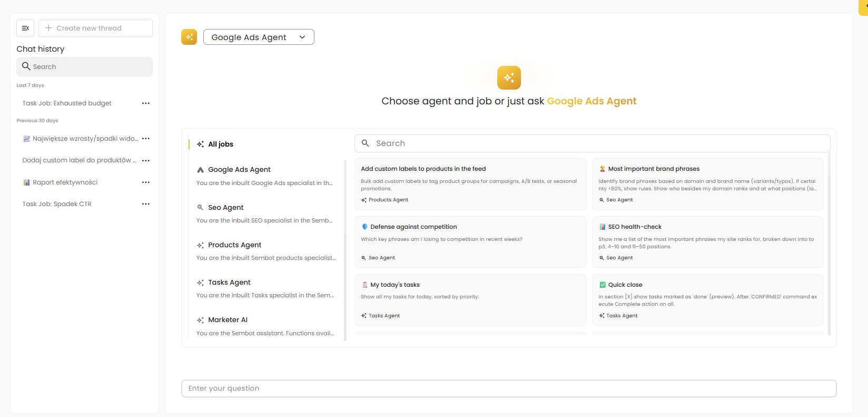Select the All jobs tab
This screenshot has height=417, width=868.
click(220, 144)
